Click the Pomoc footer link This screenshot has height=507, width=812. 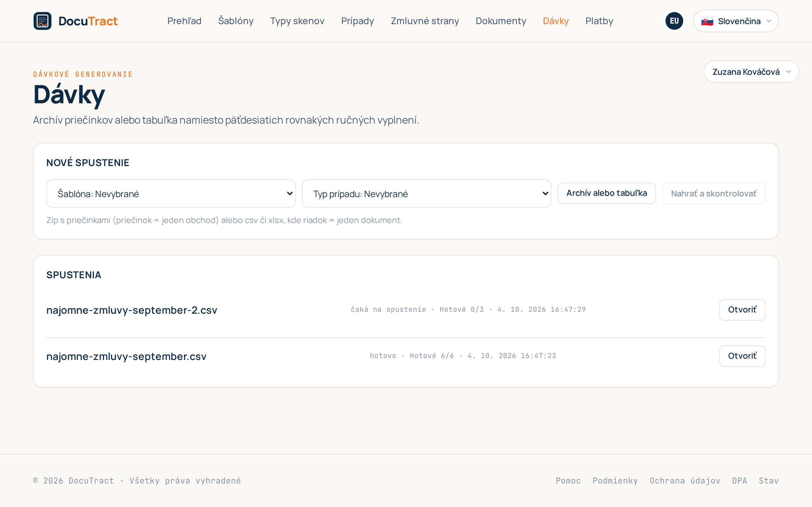coord(568,480)
